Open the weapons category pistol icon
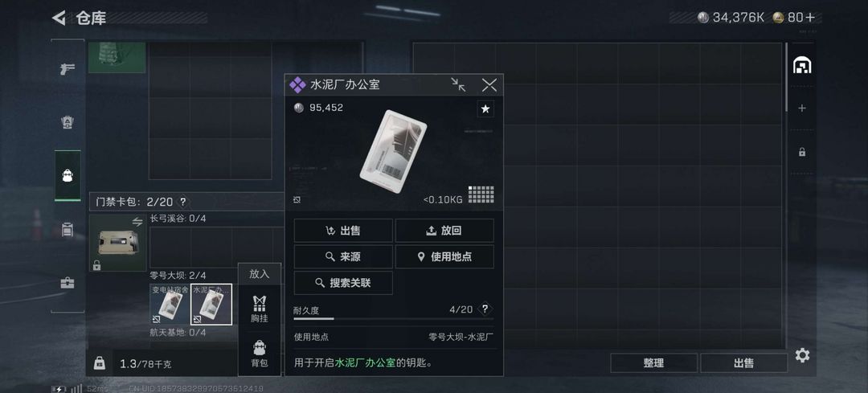 coord(67,69)
